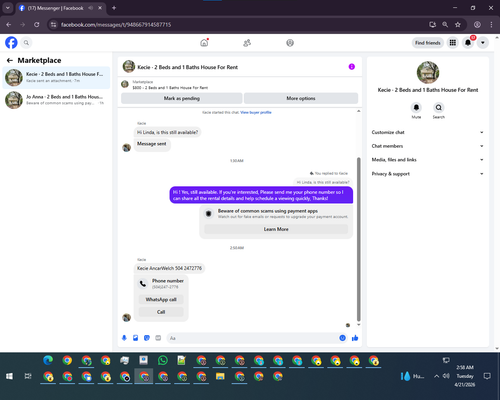
Task: Open the zoom magnifier icon in the address bar
Action: (445, 25)
